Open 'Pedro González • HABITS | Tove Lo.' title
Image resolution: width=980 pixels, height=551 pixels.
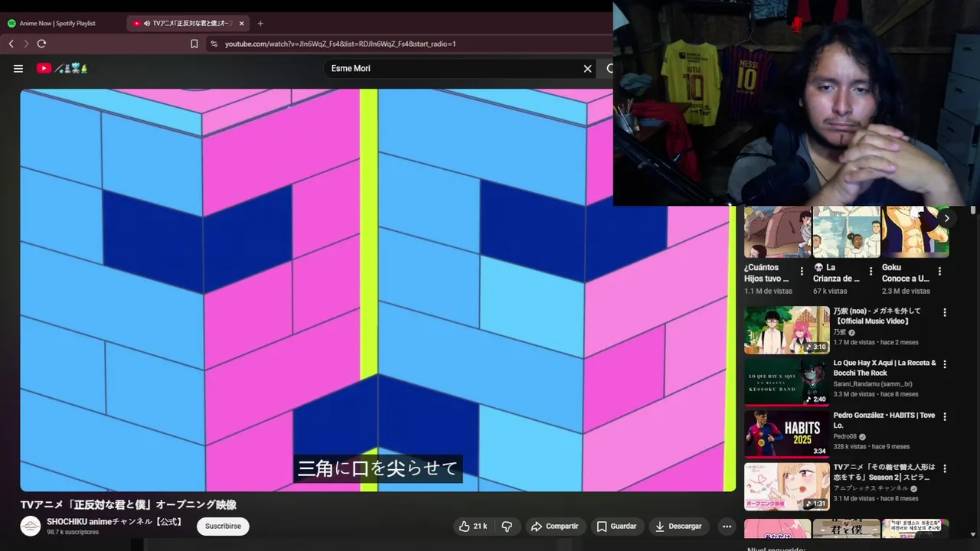pos(884,420)
